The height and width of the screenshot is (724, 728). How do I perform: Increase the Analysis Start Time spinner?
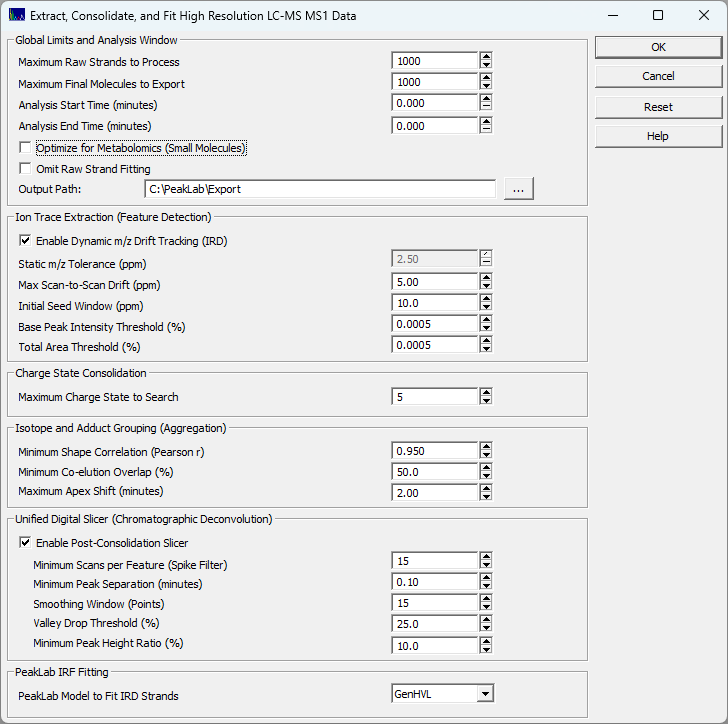click(486, 100)
